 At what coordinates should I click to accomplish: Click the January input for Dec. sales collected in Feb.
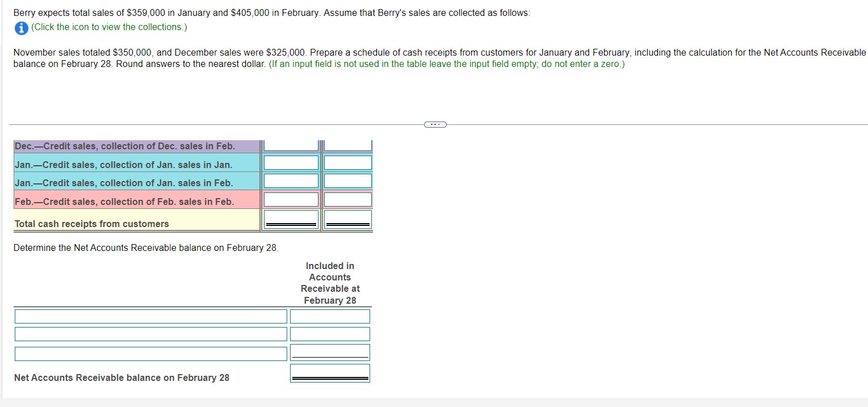pos(290,145)
